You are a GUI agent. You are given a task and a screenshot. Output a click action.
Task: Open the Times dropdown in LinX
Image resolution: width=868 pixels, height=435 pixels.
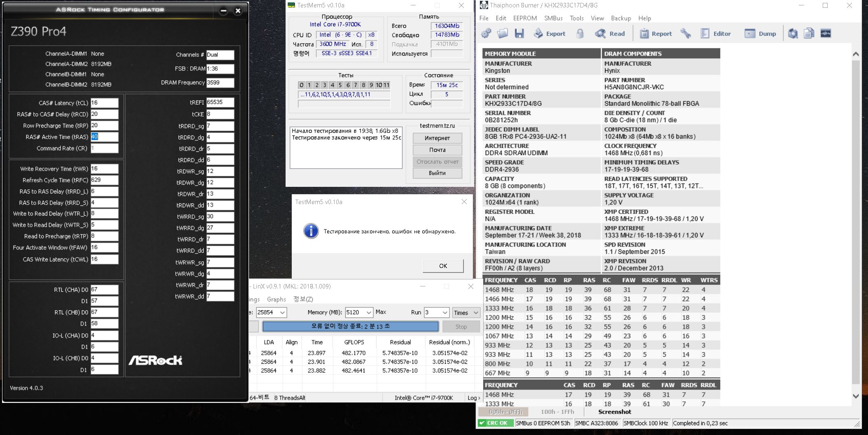pos(466,312)
